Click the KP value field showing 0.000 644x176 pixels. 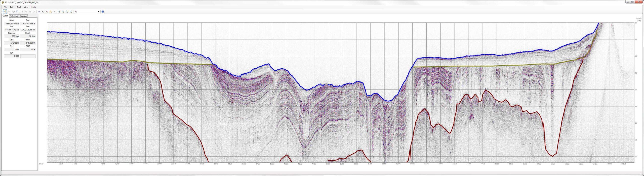[12, 56]
